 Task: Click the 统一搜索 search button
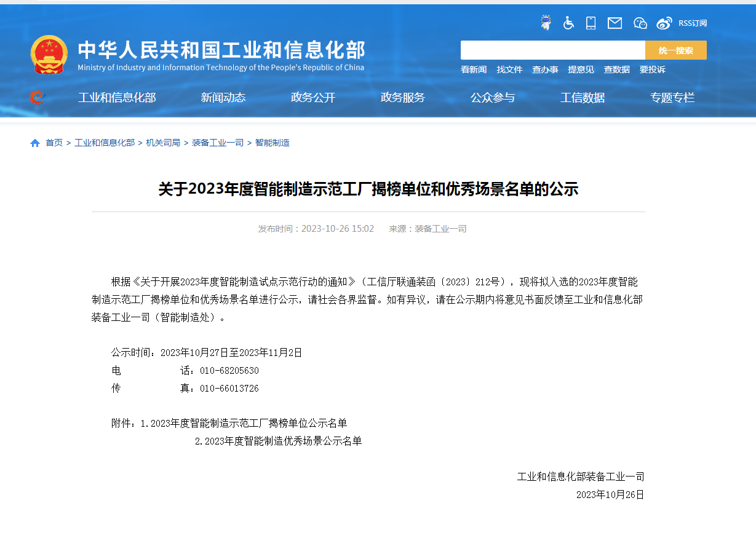coord(675,50)
